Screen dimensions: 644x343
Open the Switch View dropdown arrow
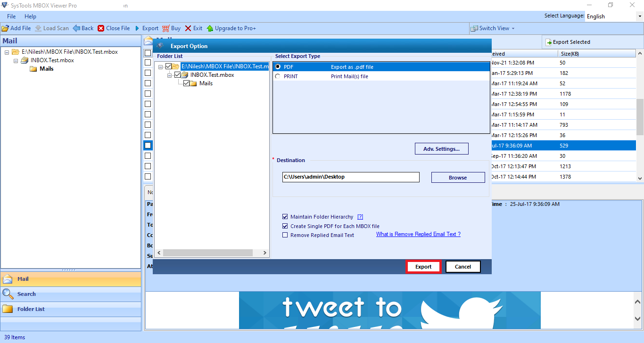(513, 28)
